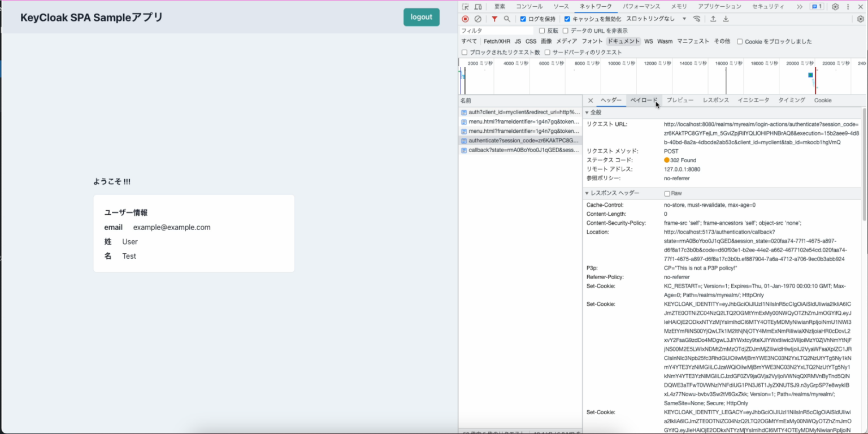Open the network request filter funnel

(494, 19)
